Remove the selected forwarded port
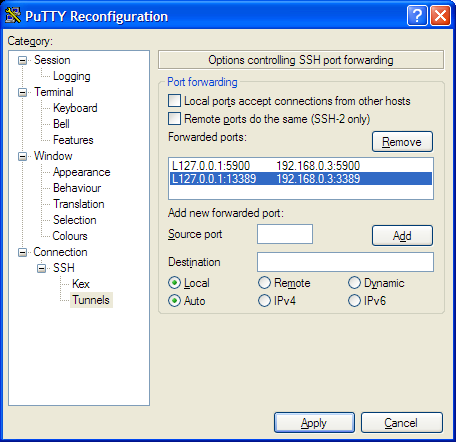The height and width of the screenshot is (442, 456). [402, 142]
